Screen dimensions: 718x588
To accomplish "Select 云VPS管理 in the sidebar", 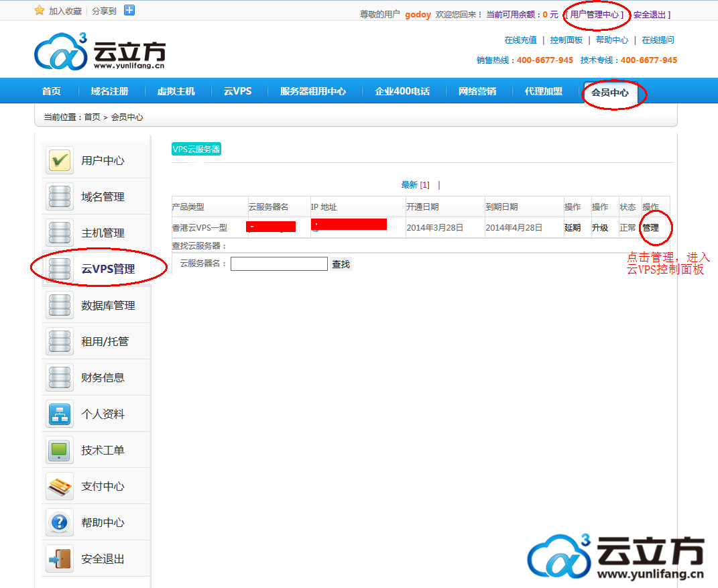I will (108, 269).
